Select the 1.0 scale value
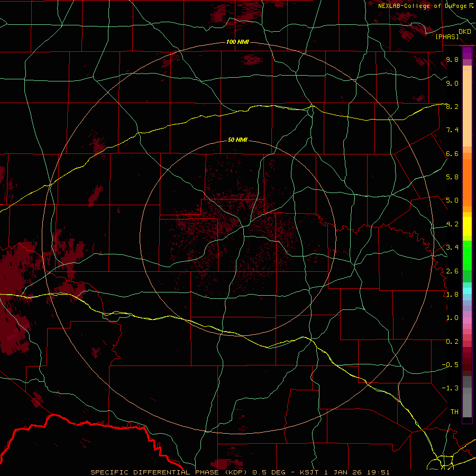This screenshot has width=476, height=476. (x=452, y=318)
